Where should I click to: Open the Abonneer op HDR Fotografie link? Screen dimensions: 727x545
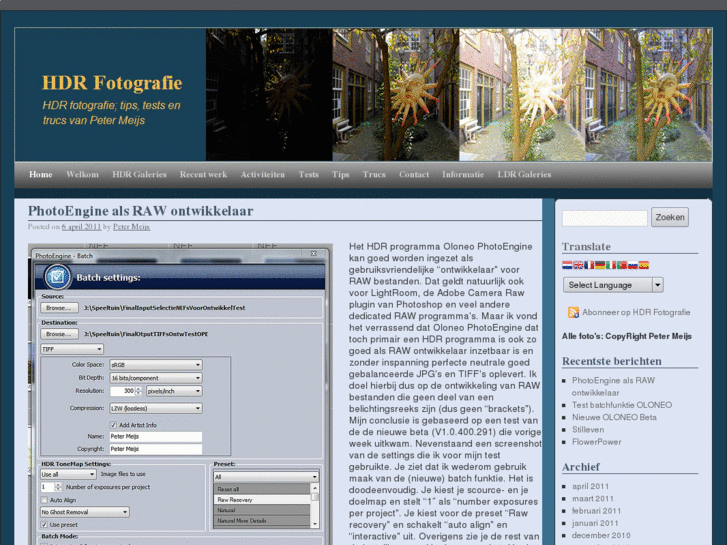[x=636, y=312]
